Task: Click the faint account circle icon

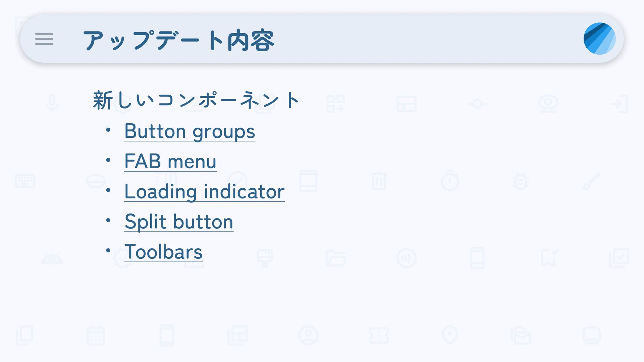Action: click(x=308, y=335)
